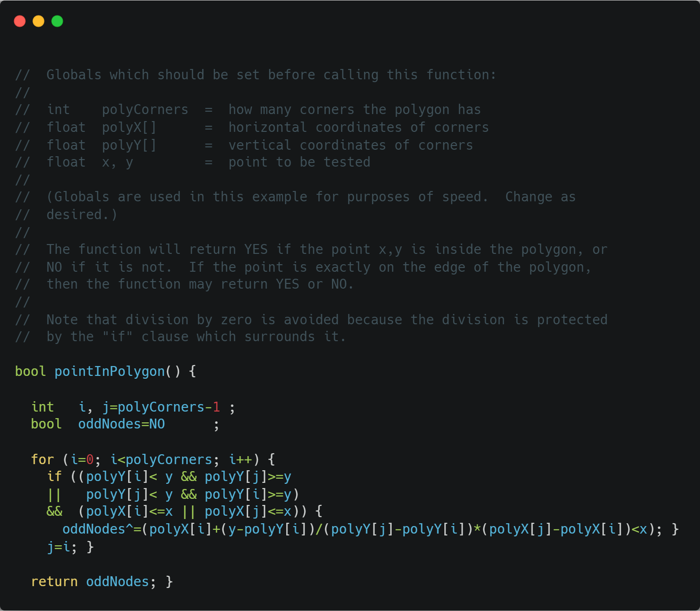Click the green maximize window dot
The width and height of the screenshot is (700, 611).
click(57, 21)
